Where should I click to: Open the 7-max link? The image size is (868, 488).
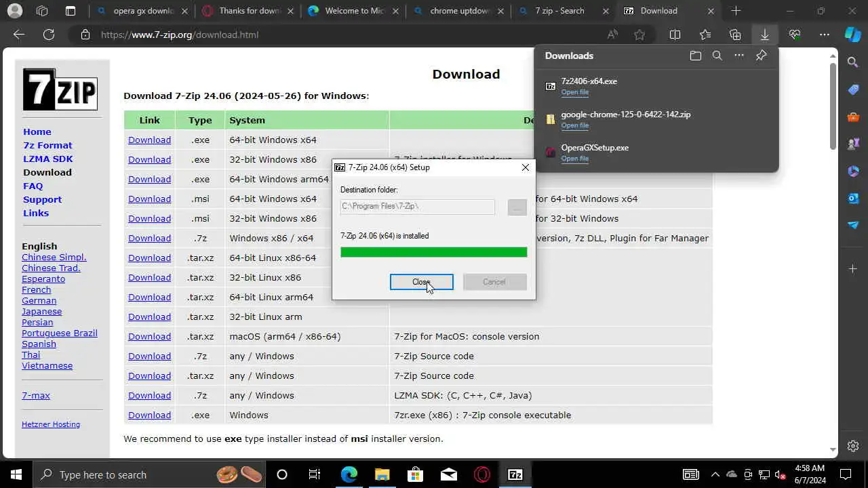(x=36, y=395)
